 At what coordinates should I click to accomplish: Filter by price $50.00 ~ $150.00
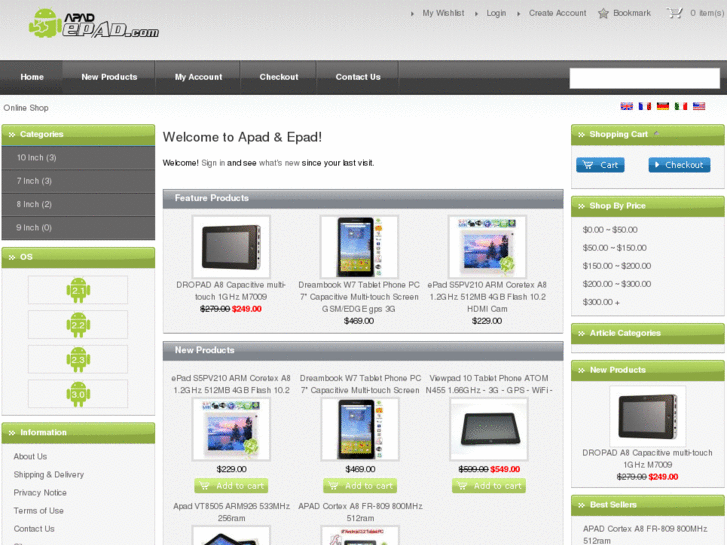pos(614,248)
